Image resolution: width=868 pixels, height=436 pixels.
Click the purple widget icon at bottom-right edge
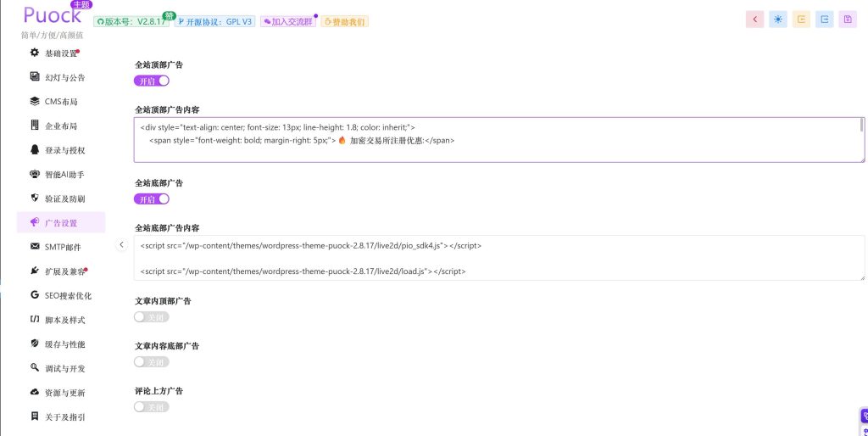pos(864,416)
